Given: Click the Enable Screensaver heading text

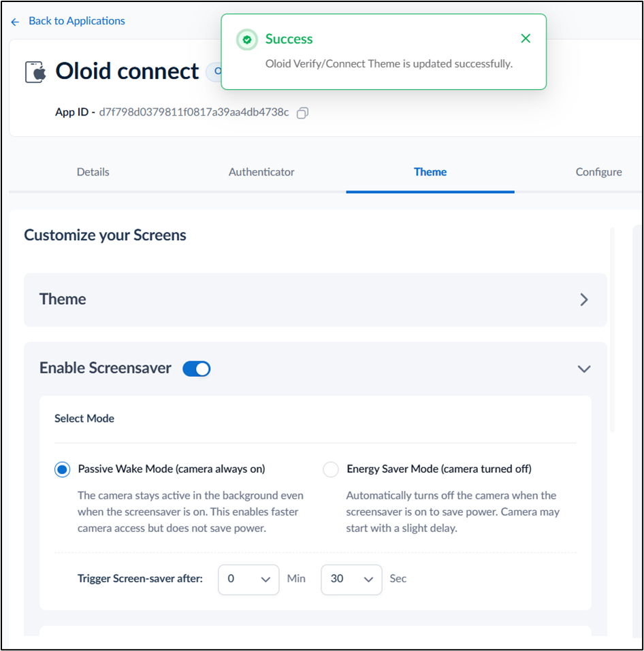Looking at the screenshot, I should coord(105,368).
